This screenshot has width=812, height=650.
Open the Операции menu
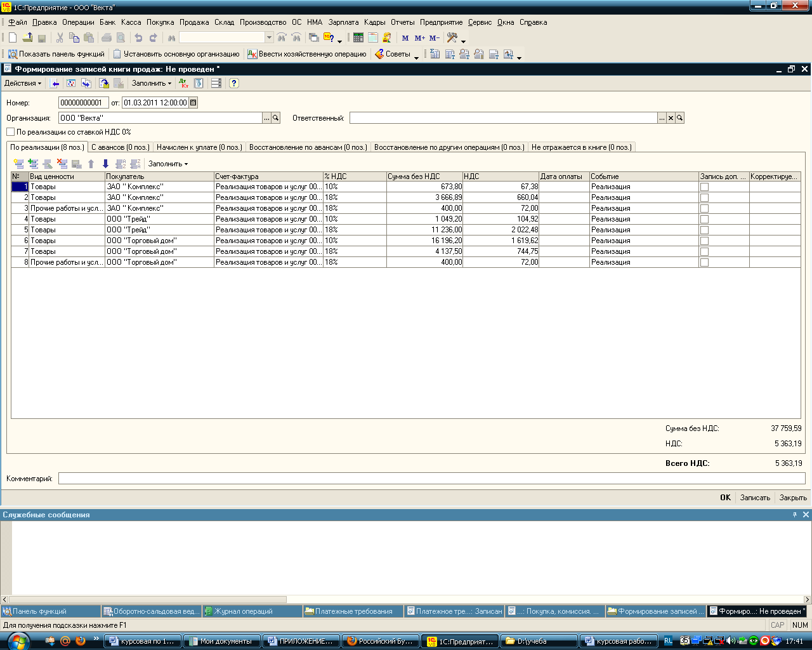(x=78, y=22)
